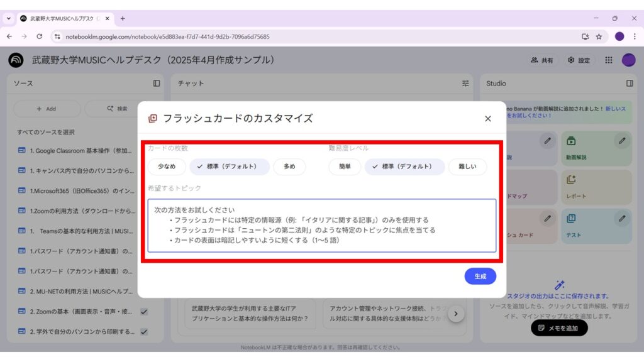The width and height of the screenshot is (644, 362).
Task: Show next suggested question chevron
Action: point(456,314)
